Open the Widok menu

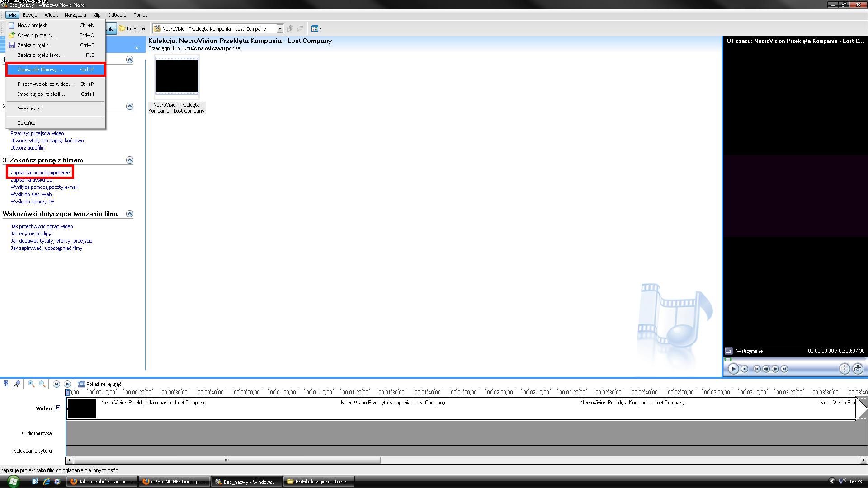coord(51,15)
